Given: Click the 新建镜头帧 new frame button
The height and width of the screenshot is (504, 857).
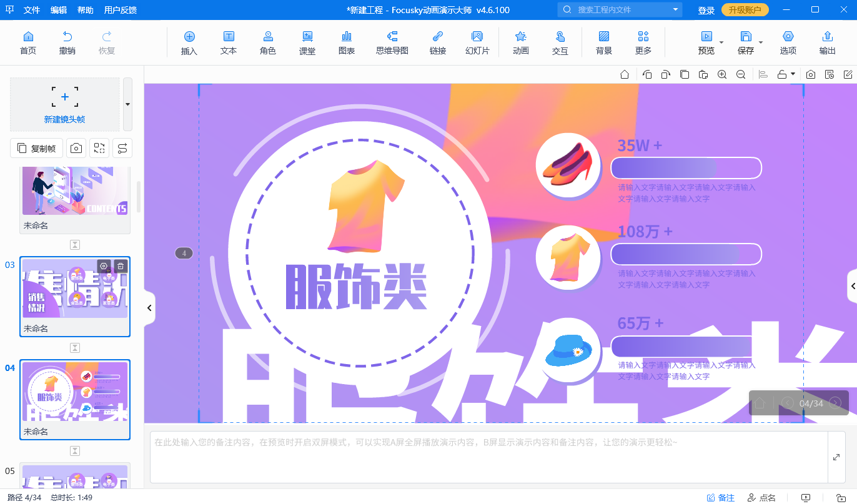Looking at the screenshot, I should click(64, 104).
